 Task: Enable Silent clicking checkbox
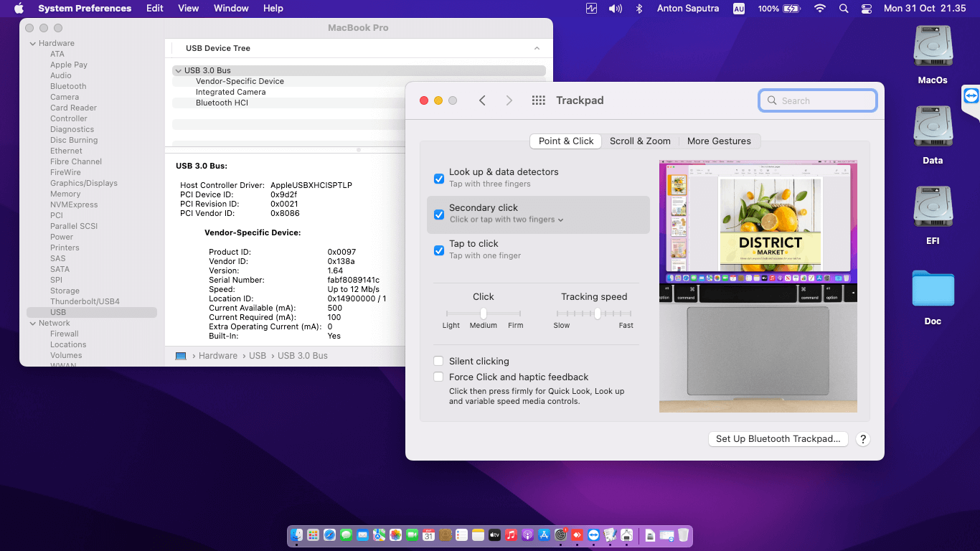pyautogui.click(x=438, y=361)
